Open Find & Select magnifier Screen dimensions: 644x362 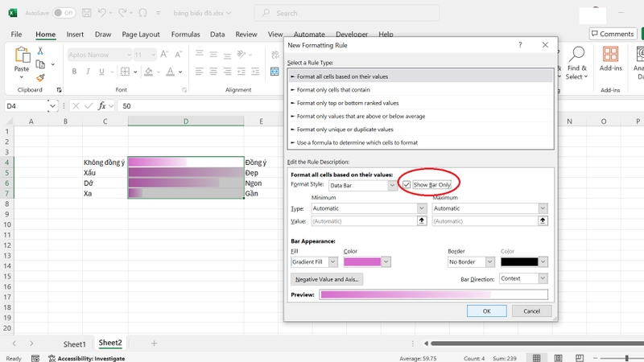click(576, 64)
